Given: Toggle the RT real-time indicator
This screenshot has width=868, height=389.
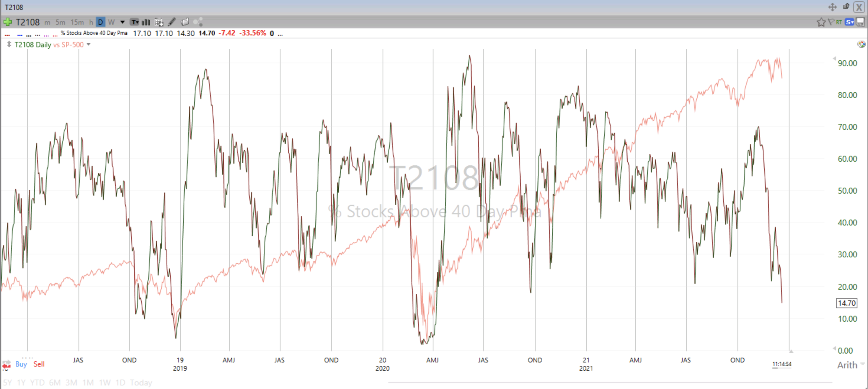Looking at the screenshot, I should pos(839,22).
